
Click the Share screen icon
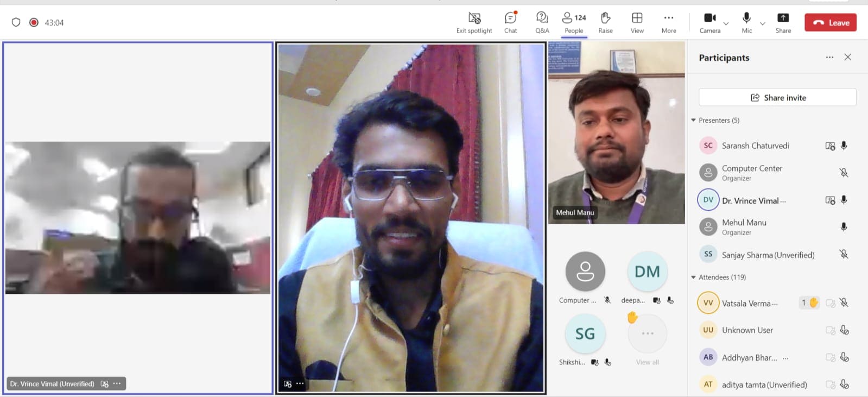783,18
